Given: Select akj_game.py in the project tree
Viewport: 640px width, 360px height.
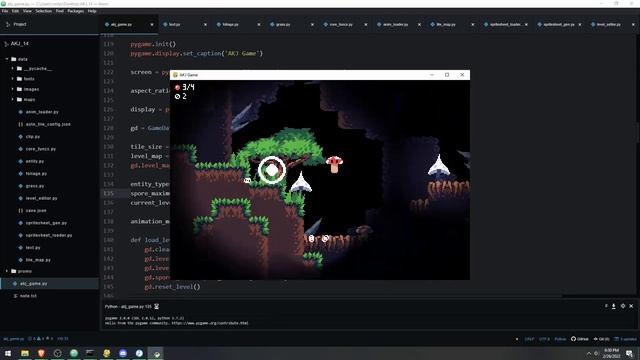Looking at the screenshot, I should pyautogui.click(x=33, y=283).
